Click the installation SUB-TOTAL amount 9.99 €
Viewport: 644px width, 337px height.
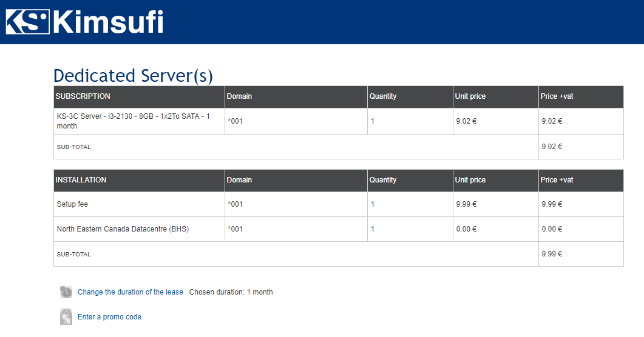tap(552, 254)
